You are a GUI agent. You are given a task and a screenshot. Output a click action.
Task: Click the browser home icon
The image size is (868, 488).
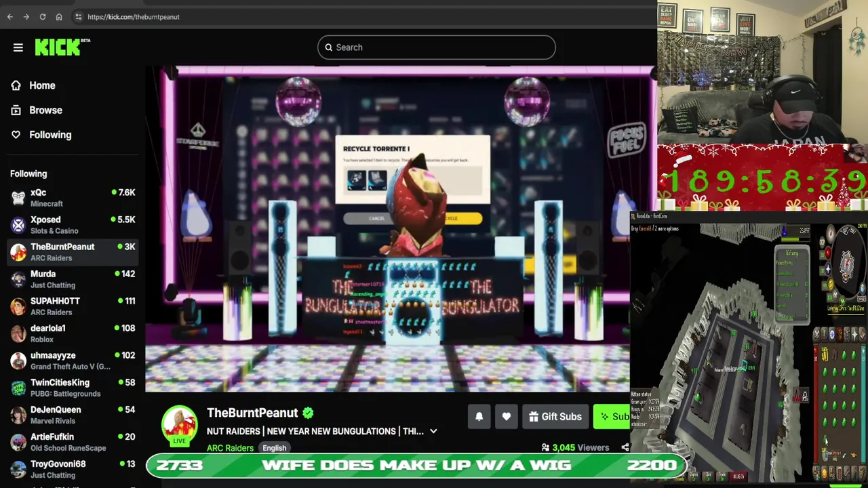[59, 17]
